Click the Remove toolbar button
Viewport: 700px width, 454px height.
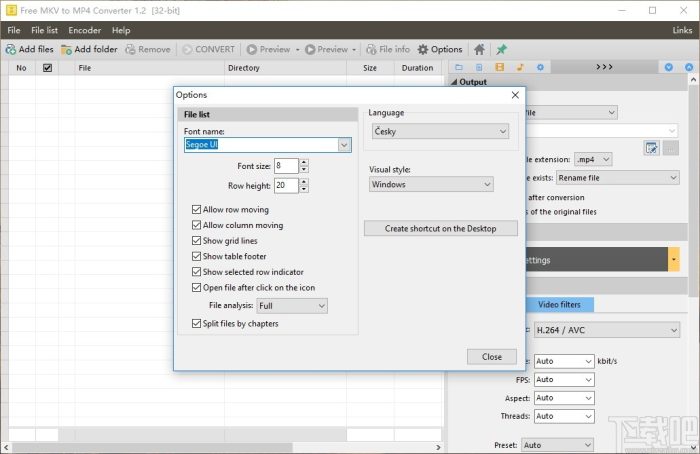(148, 50)
